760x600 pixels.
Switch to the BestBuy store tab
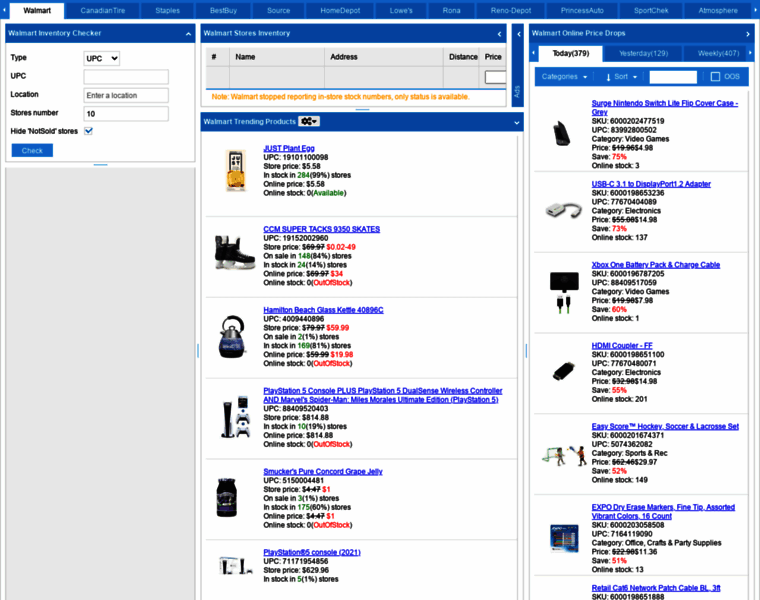224,10
